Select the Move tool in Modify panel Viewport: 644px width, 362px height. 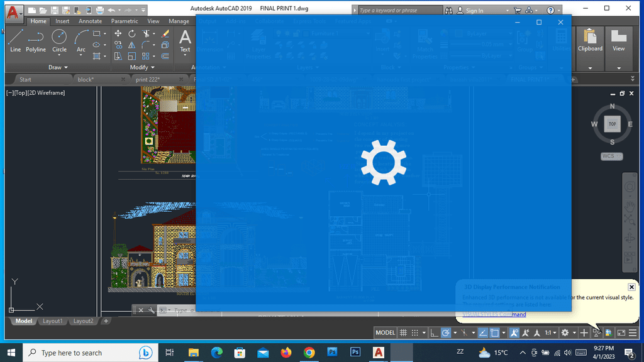(x=118, y=34)
